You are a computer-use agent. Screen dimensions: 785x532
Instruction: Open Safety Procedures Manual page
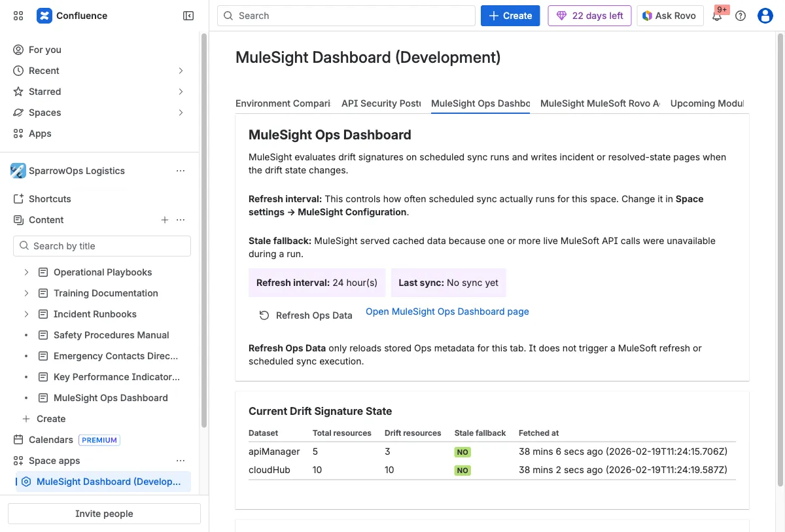click(111, 335)
